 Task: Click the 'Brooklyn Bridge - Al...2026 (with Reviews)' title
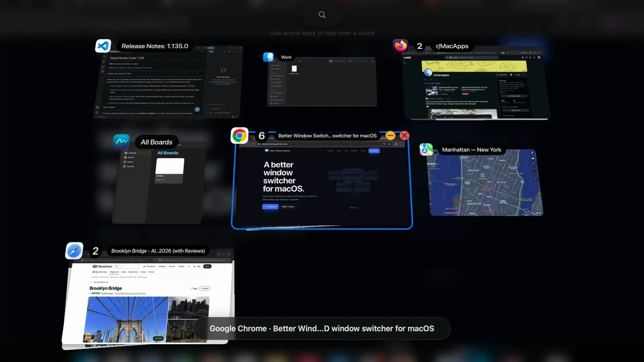(x=158, y=251)
